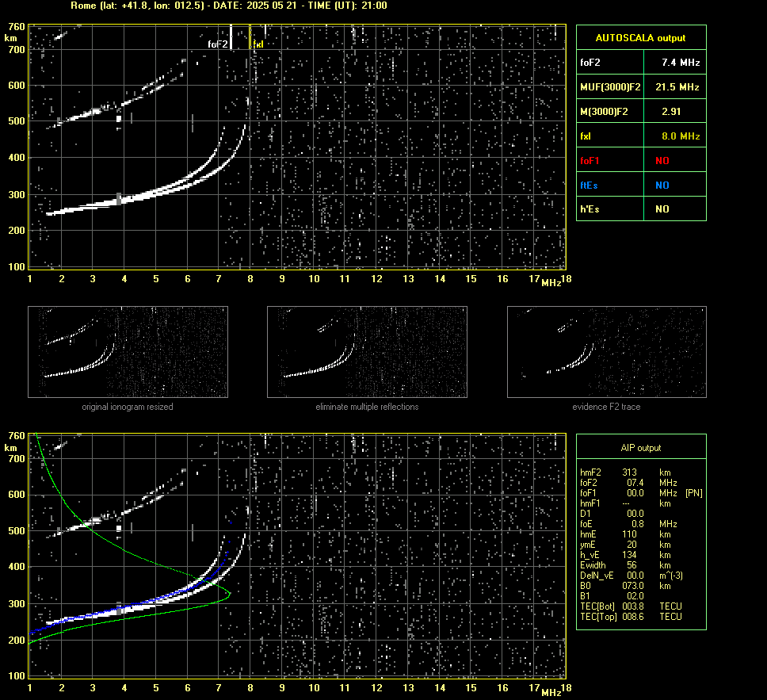This screenshot has height=700, width=767.
Task: Click the 'ymE' label in AIP output
Action: point(588,545)
